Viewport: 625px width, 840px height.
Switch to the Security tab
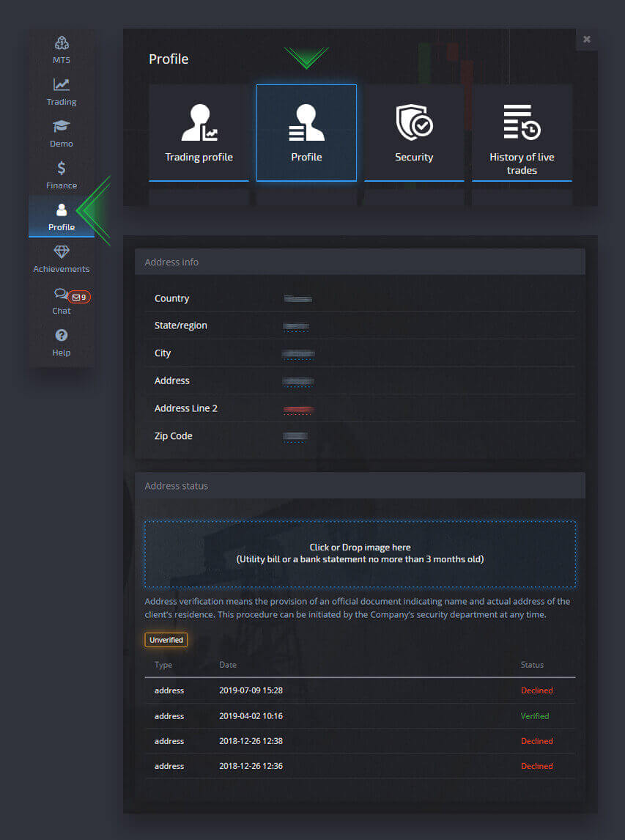tap(414, 132)
